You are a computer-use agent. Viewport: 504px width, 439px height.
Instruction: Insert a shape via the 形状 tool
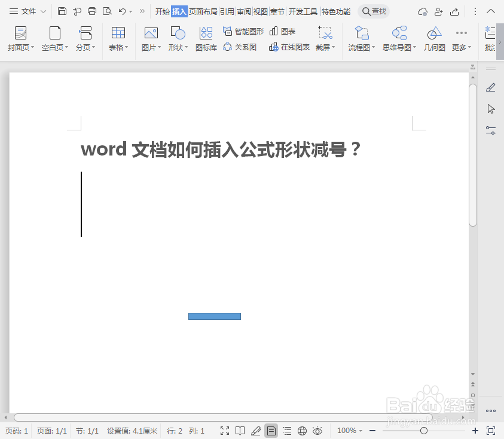point(176,39)
